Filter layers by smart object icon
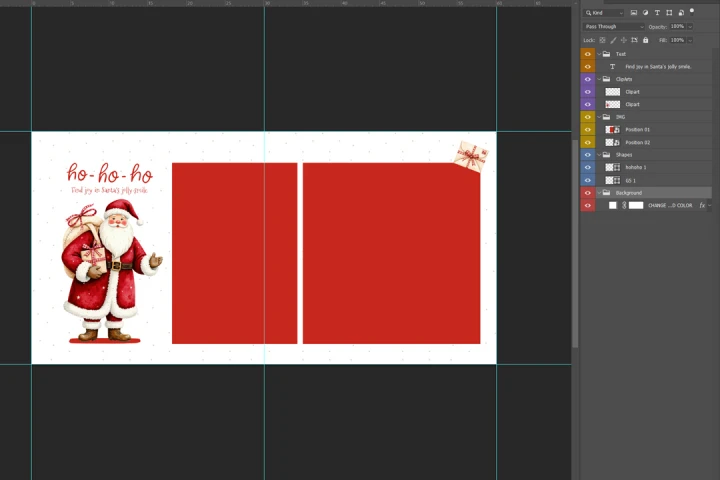 tap(680, 13)
